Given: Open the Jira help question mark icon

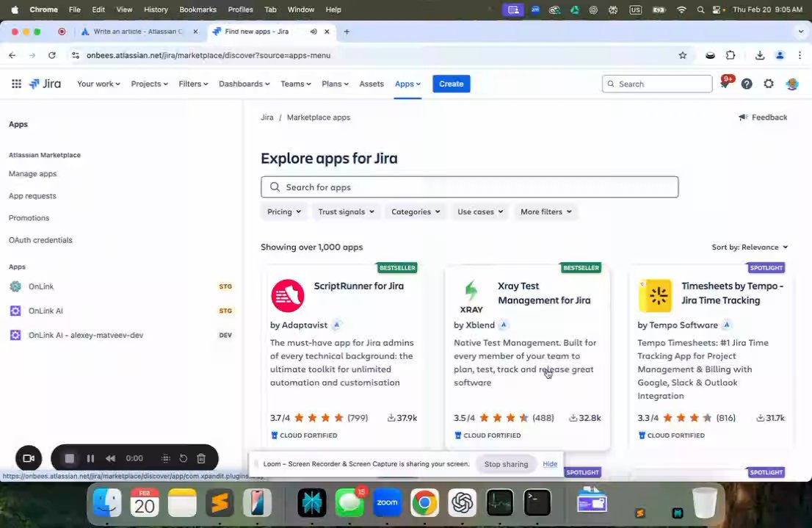Looking at the screenshot, I should click(746, 84).
